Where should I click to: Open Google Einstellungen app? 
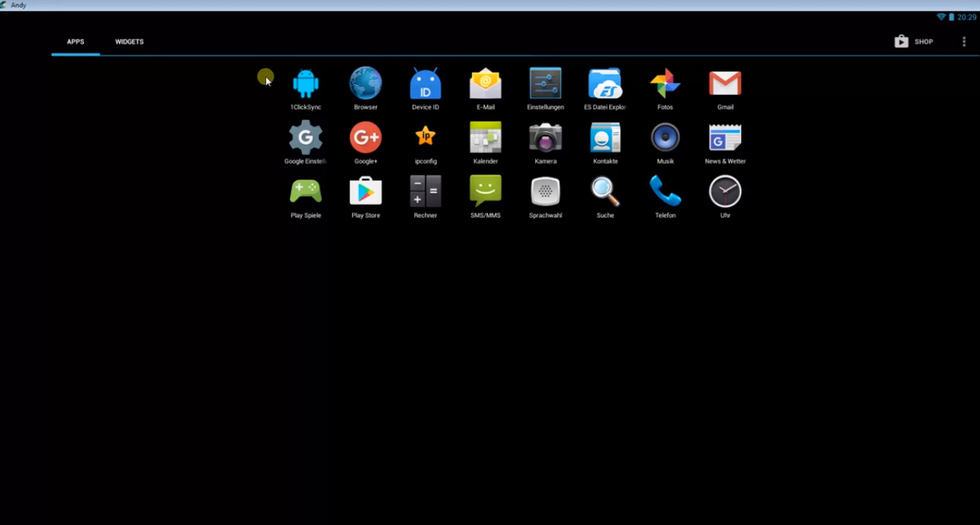306,138
